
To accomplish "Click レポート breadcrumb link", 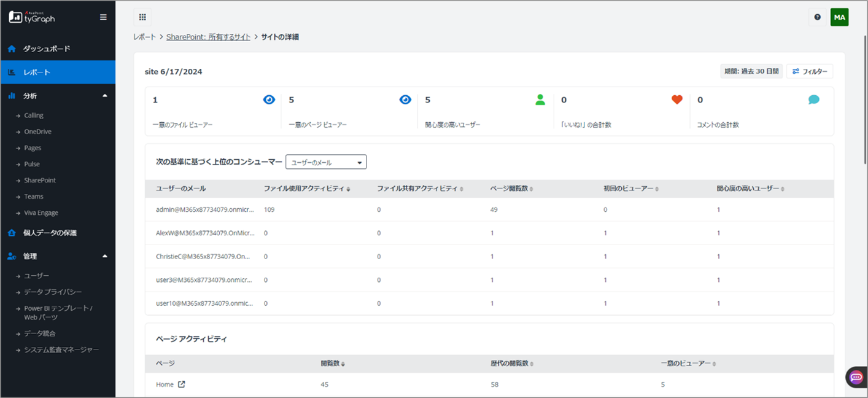I will click(x=145, y=37).
